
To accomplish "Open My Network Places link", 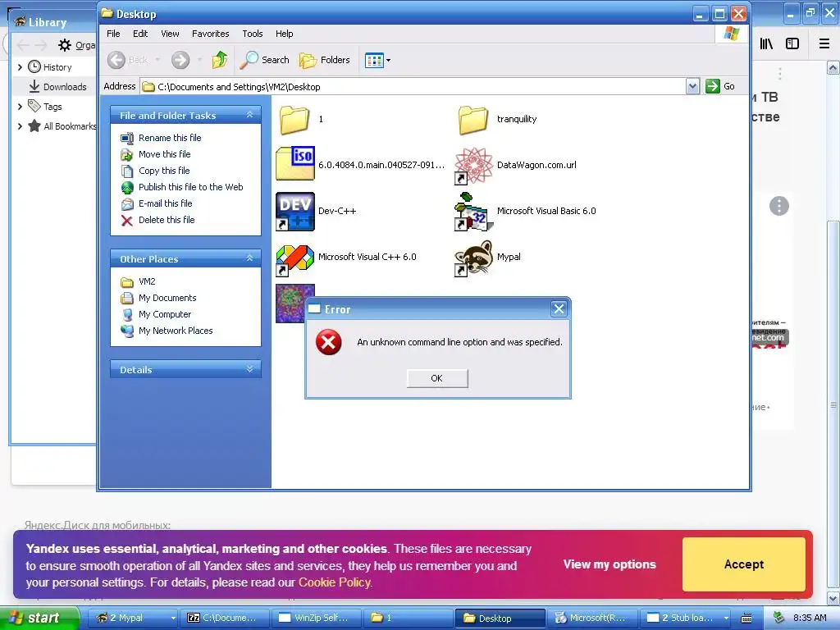I will point(176,331).
